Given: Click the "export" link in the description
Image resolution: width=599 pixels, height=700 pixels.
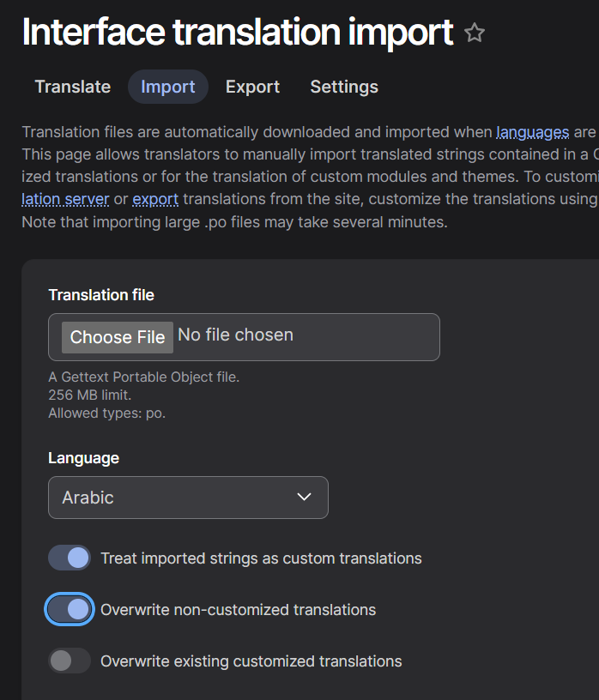Looking at the screenshot, I should [155, 199].
